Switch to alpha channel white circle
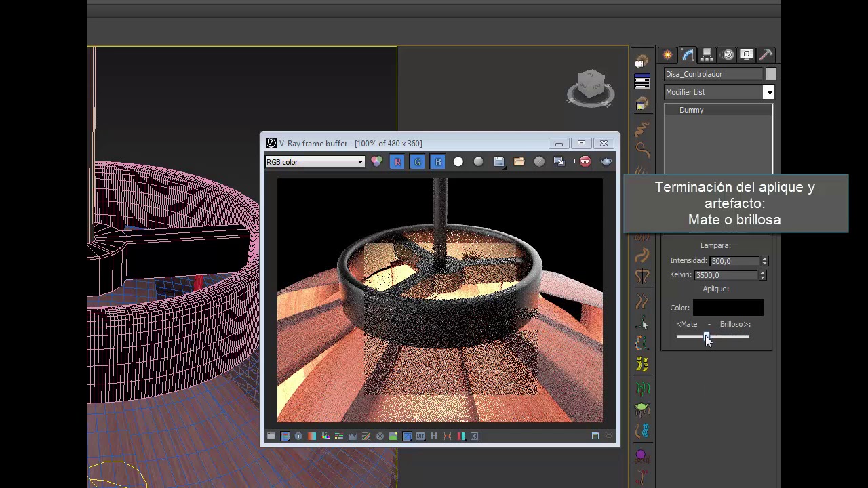The width and height of the screenshot is (868, 488). pyautogui.click(x=458, y=162)
